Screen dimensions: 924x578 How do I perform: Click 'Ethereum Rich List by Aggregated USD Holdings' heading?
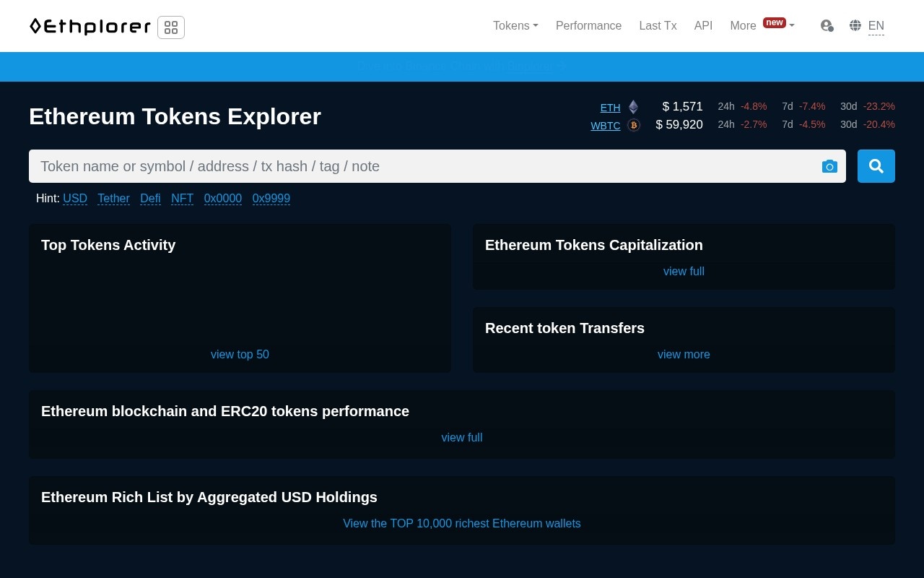click(209, 497)
